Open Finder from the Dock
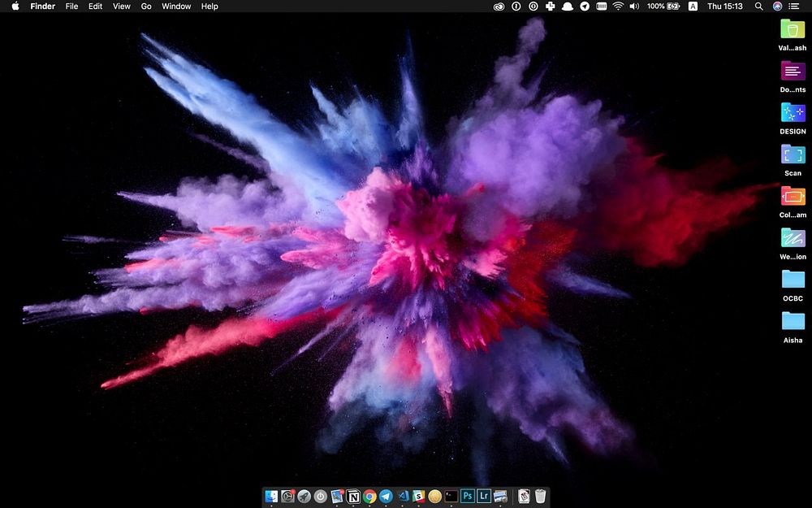The height and width of the screenshot is (508, 812). tap(271, 497)
